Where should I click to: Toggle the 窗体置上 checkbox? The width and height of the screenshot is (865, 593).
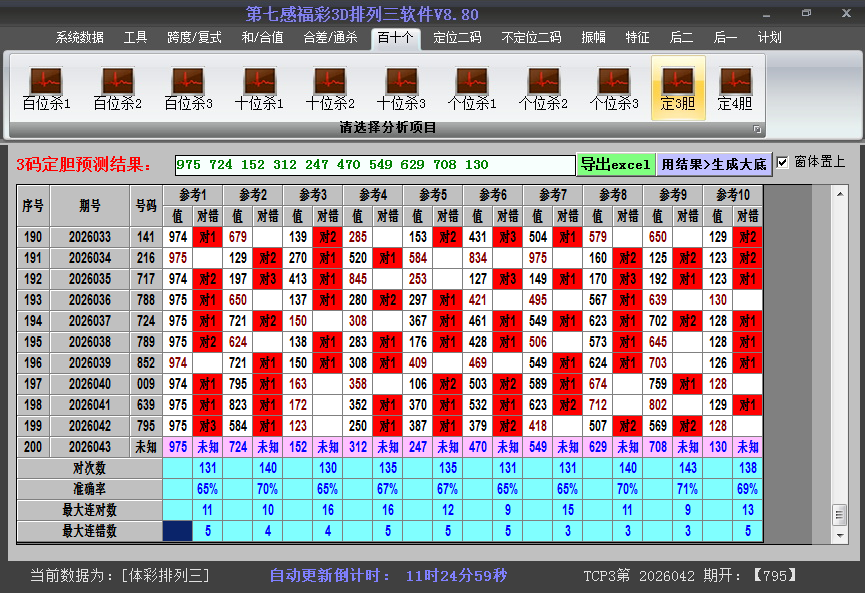[x=782, y=163]
